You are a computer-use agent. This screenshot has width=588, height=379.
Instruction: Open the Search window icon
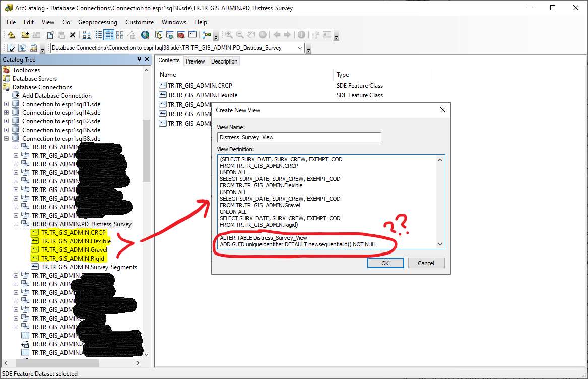145,35
